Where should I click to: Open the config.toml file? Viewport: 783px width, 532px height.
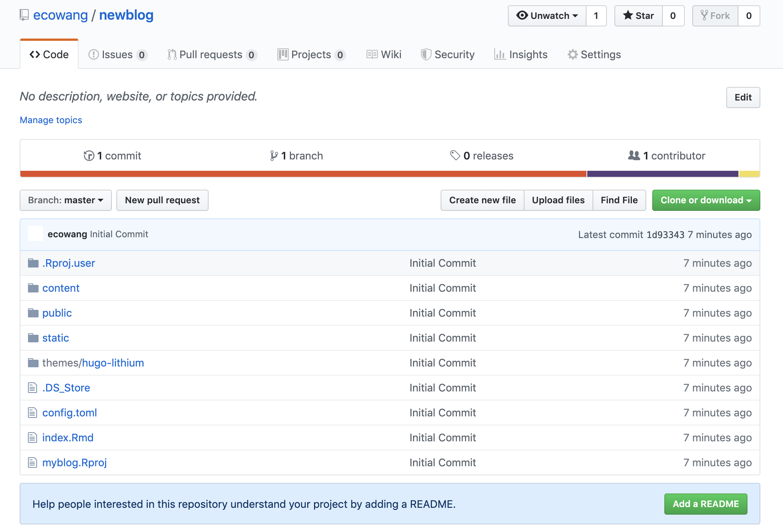[x=70, y=413]
